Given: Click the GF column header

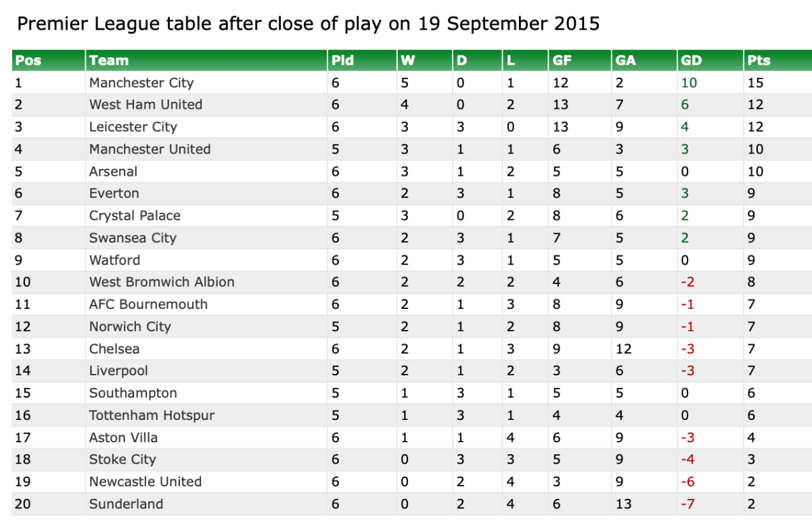Looking at the screenshot, I should click(562, 60).
